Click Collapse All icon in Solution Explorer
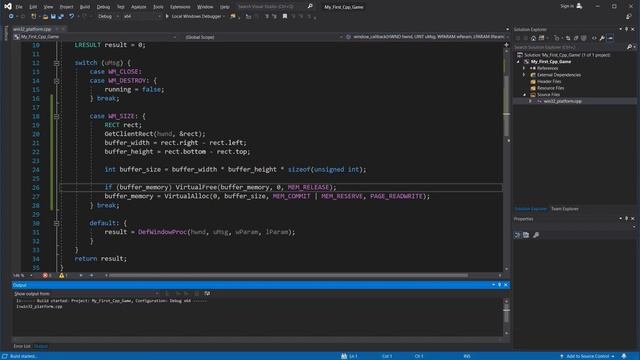Image resolution: width=640 pixels, height=360 pixels. point(576,38)
